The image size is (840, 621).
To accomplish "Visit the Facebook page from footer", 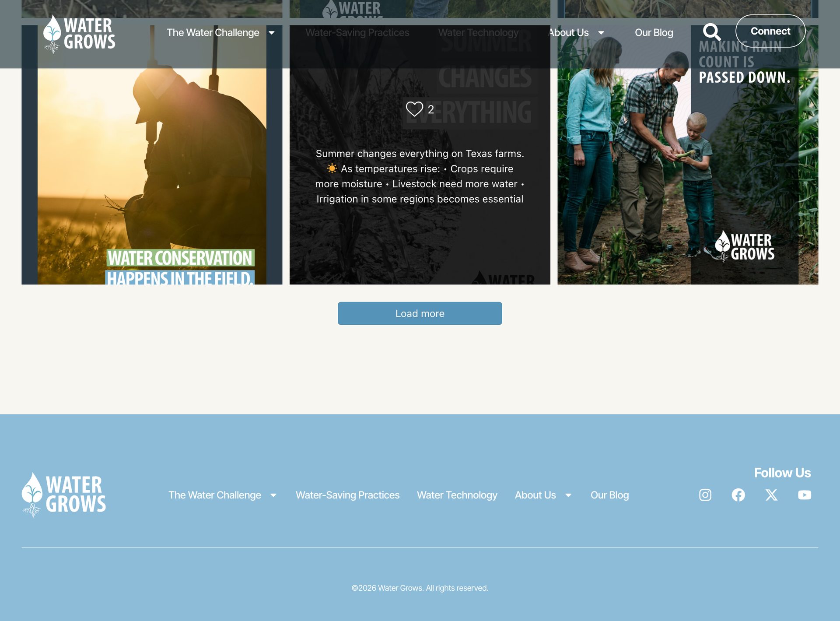I will pos(738,495).
